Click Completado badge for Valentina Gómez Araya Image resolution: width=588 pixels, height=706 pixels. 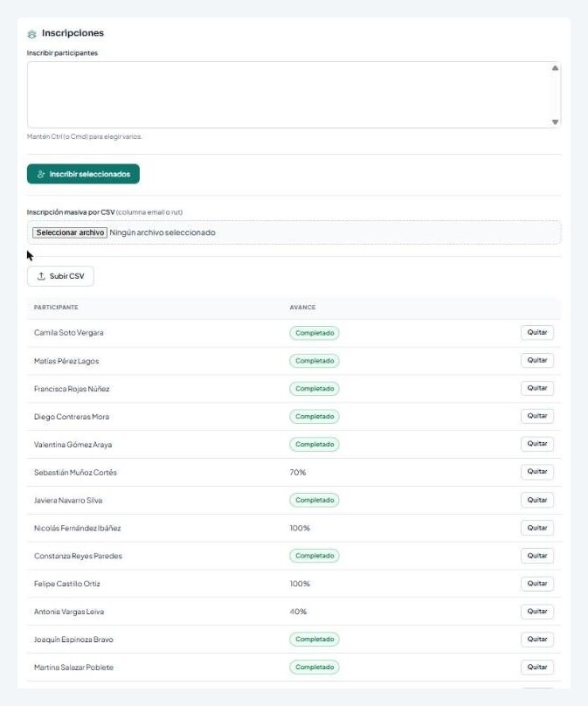pyautogui.click(x=315, y=445)
